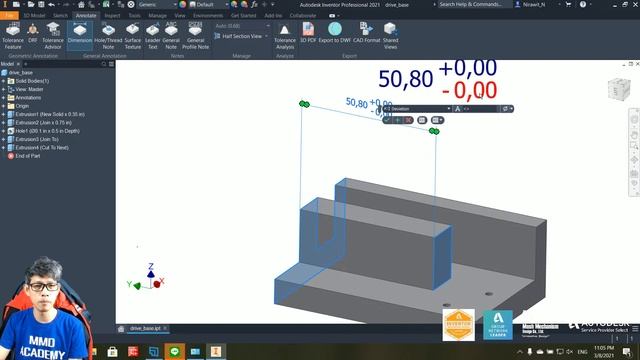Confirm dimension with the checkmark button
The height and width of the screenshot is (360, 640).
pos(387,120)
